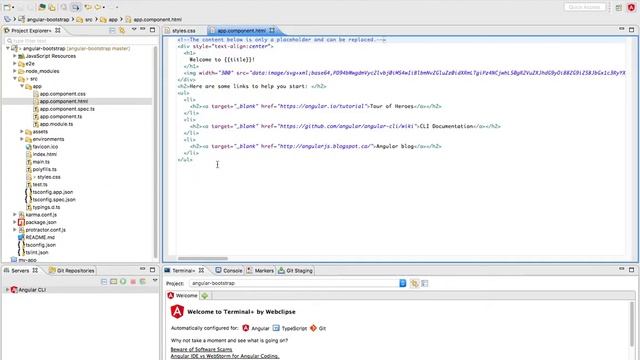This screenshot has height=360, width=640.
Task: Collapse the src folder
Action: pyautogui.click(x=15, y=79)
